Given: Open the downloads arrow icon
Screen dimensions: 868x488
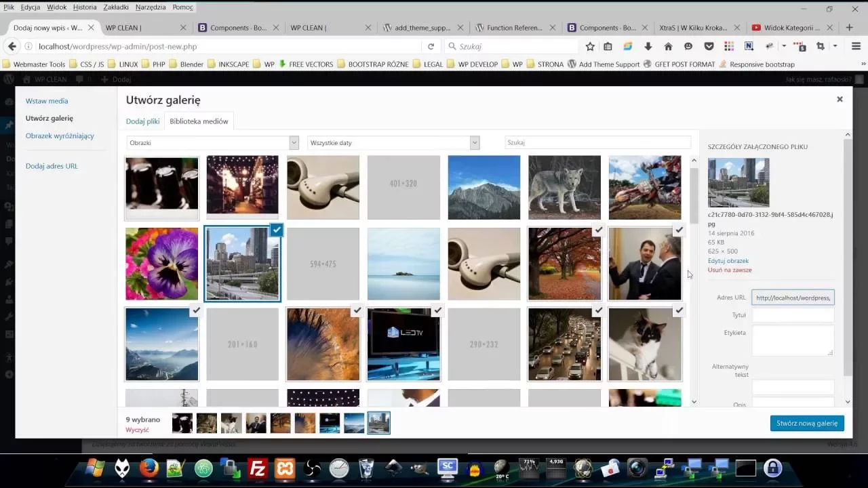Looking at the screenshot, I should [648, 46].
